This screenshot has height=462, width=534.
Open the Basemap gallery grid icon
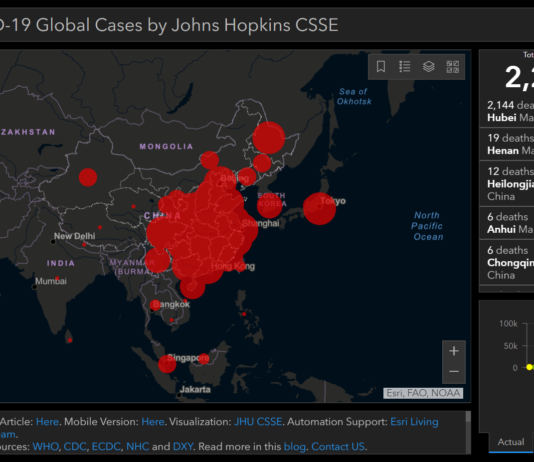point(453,67)
